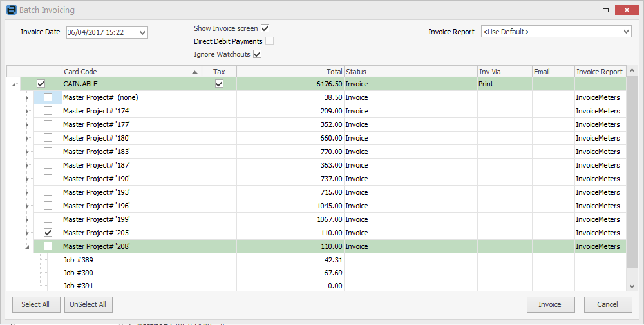
Task: Toggle the Tax checkbox for CAIN.ABLE
Action: [x=219, y=84]
